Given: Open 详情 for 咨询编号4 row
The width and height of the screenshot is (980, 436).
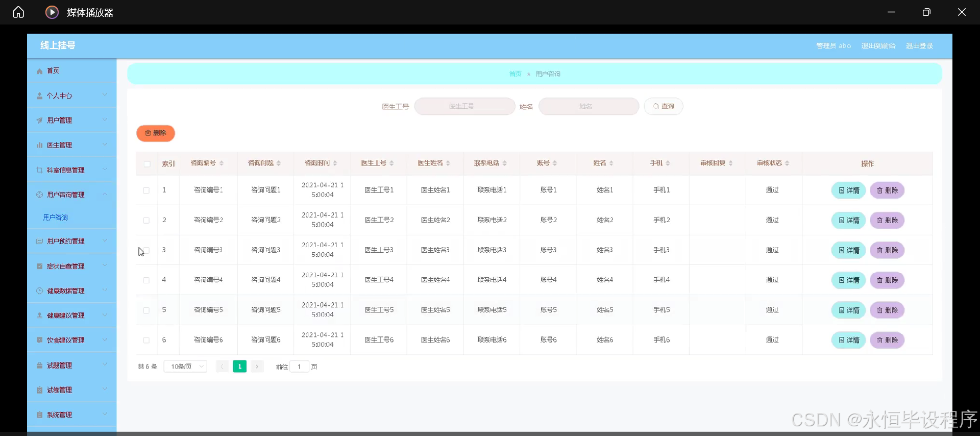Looking at the screenshot, I should (849, 280).
